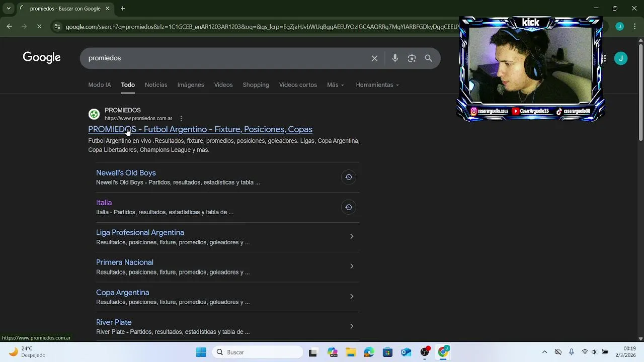Click the Chrome address bar URL
644x362 pixels.
coord(262,27)
